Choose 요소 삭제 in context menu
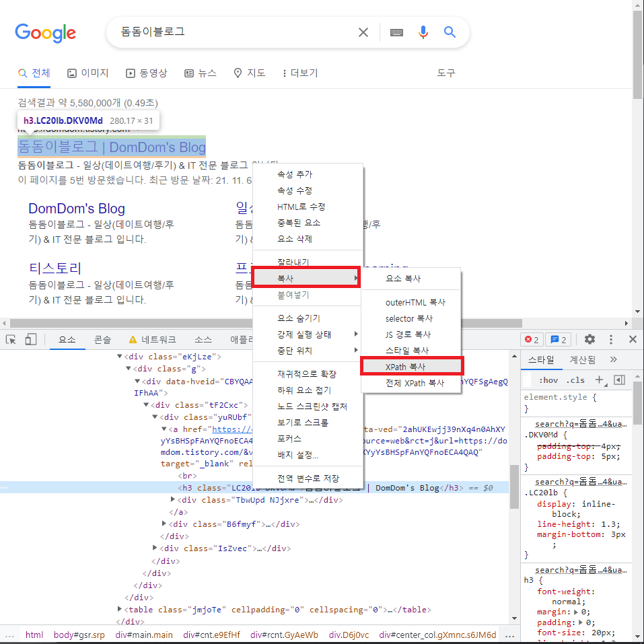 coord(308,239)
